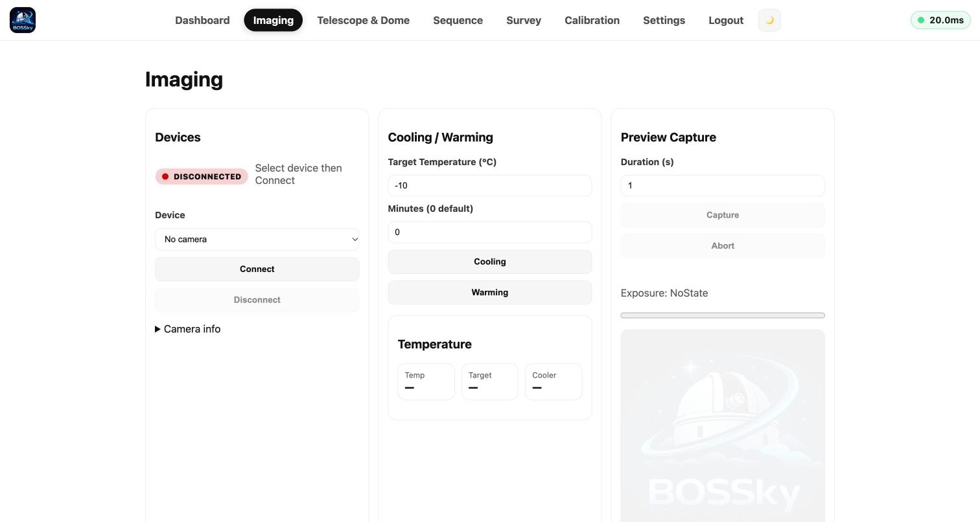Focus the Minutes input field

(x=489, y=233)
